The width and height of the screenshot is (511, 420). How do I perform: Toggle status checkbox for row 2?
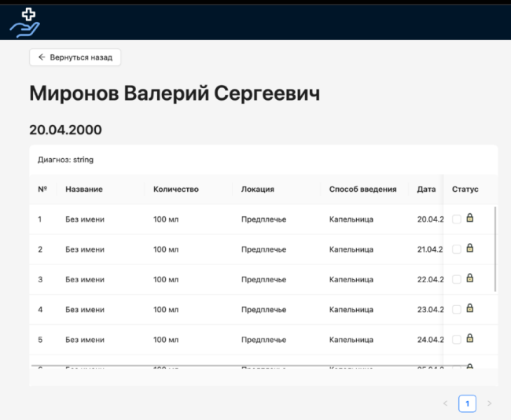[x=457, y=249]
